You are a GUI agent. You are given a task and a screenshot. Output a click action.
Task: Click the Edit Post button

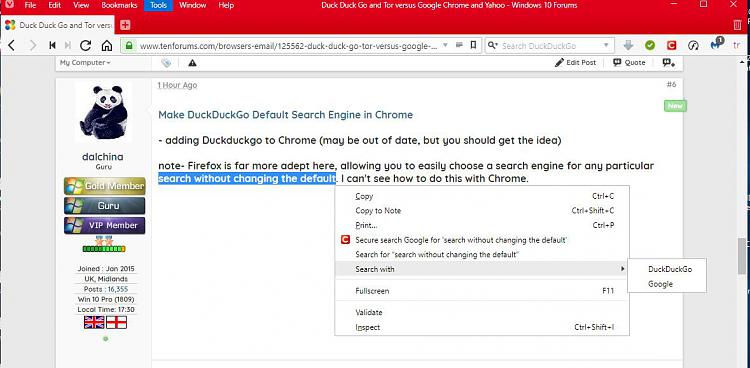click(x=575, y=63)
